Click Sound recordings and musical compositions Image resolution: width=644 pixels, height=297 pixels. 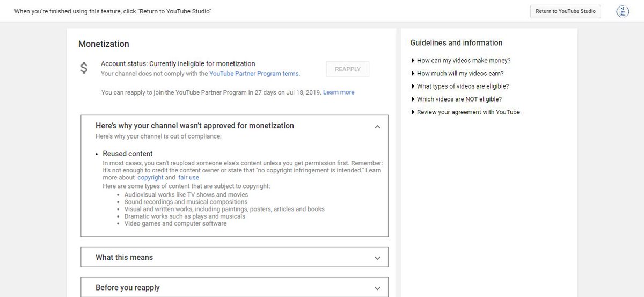tap(186, 202)
